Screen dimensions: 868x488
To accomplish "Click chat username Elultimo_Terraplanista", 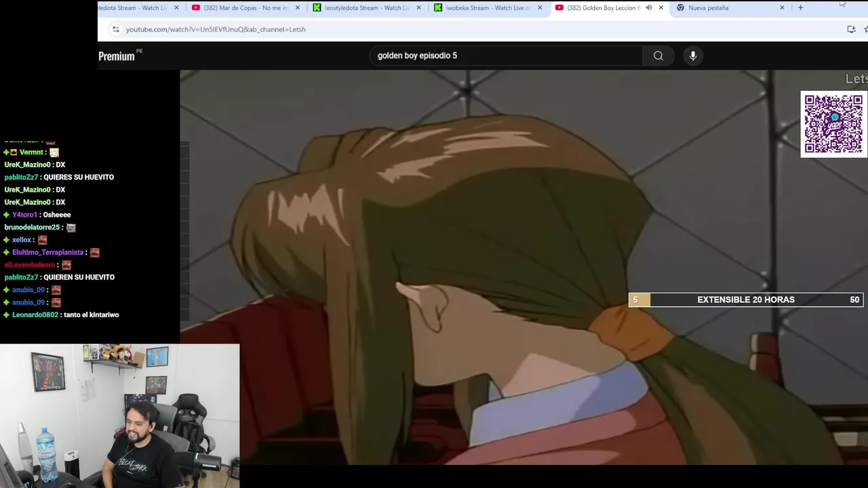I will (47, 252).
